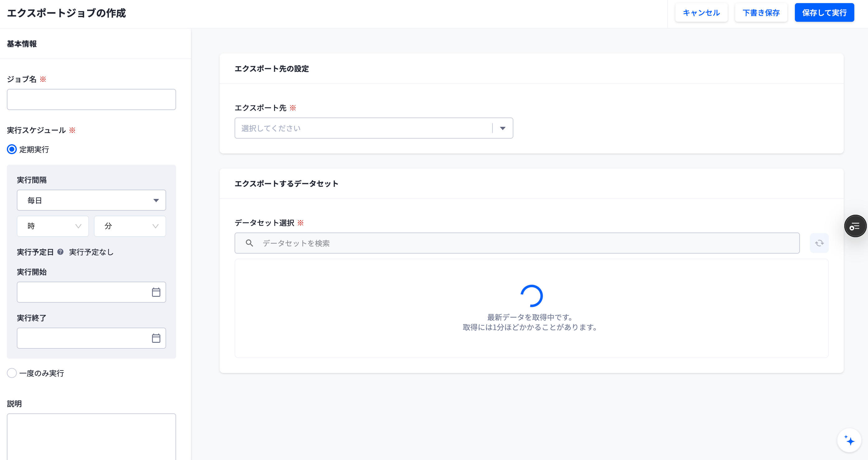868x460 pixels.
Task: Click the 保存して実行 button
Action: click(x=824, y=13)
